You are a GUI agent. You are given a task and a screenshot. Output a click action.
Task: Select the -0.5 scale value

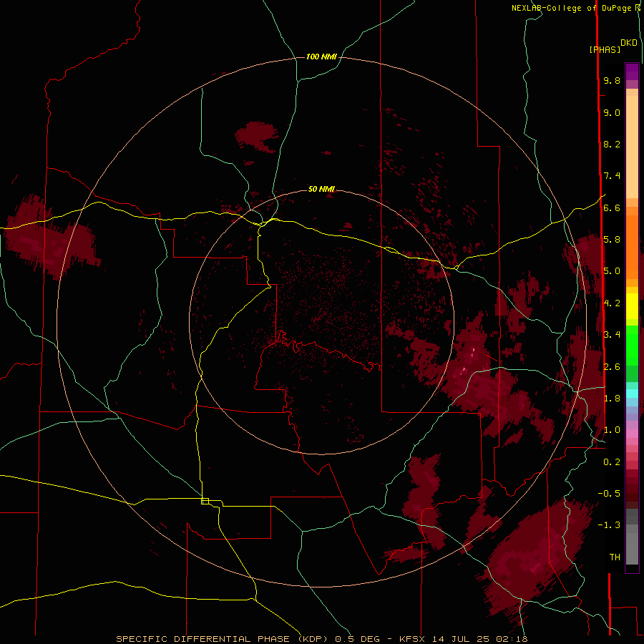point(609,494)
